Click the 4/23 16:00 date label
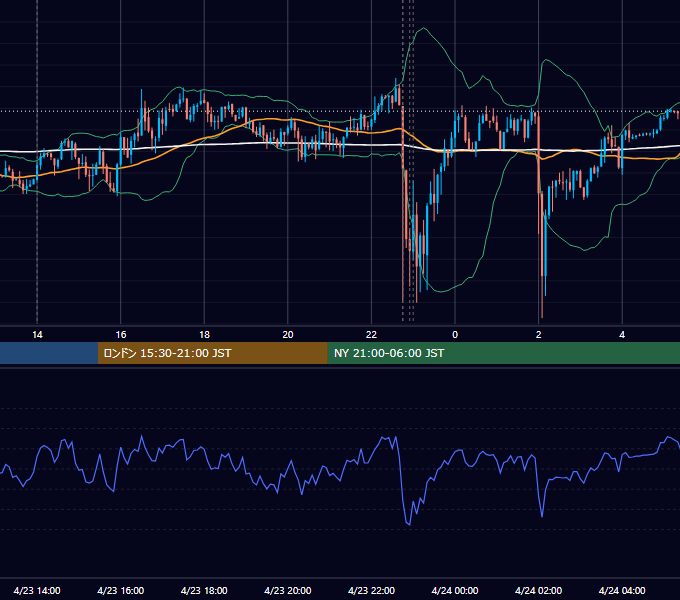Image resolution: width=680 pixels, height=600 pixels. (x=121, y=590)
